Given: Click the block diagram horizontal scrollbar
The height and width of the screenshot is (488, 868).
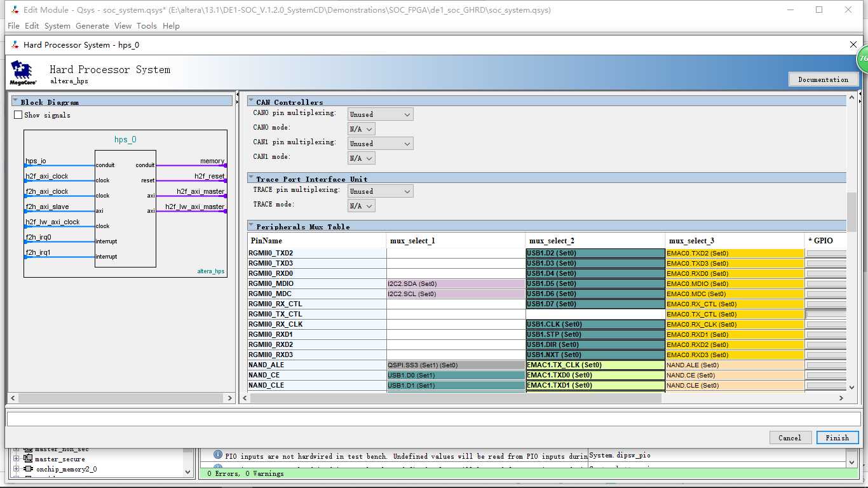Looking at the screenshot, I should [121, 398].
